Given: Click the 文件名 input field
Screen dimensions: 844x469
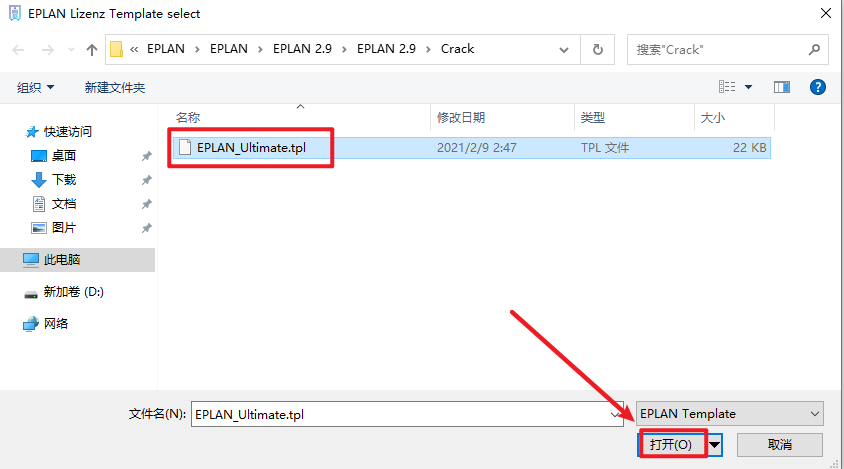Looking at the screenshot, I should (x=400, y=413).
